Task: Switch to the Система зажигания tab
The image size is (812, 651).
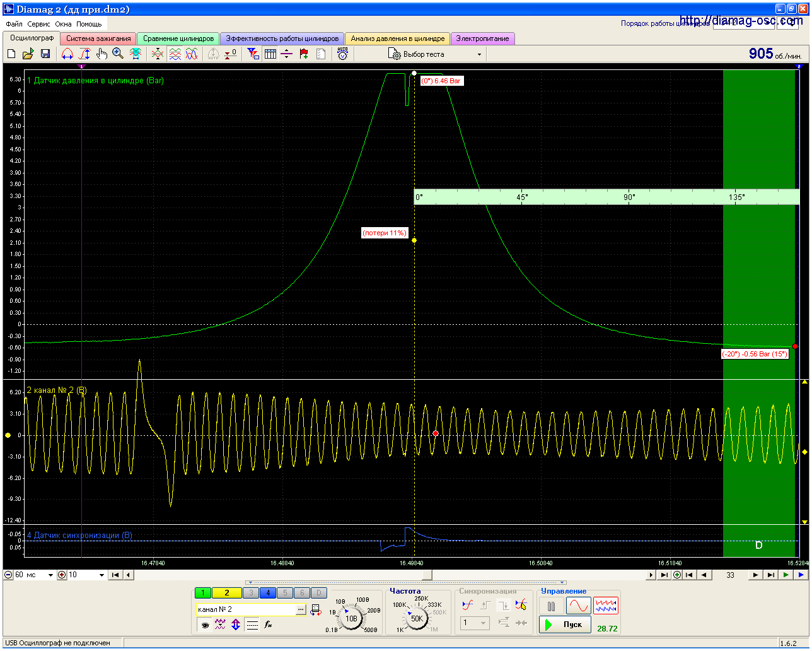Action: 98,38
